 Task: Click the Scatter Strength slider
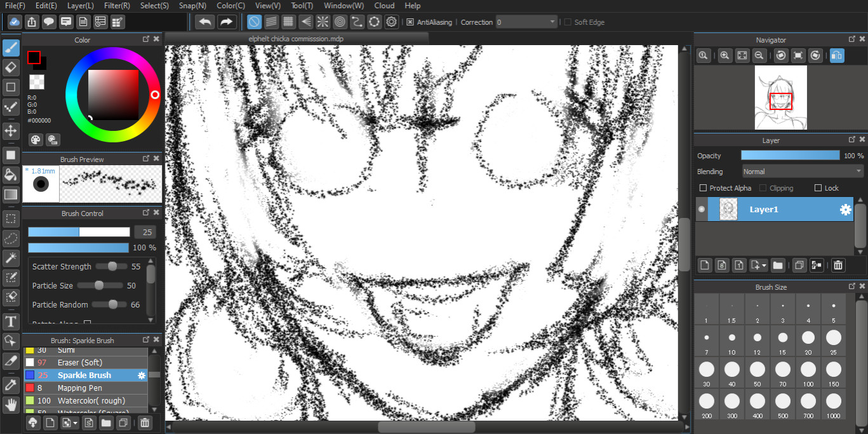[112, 266]
